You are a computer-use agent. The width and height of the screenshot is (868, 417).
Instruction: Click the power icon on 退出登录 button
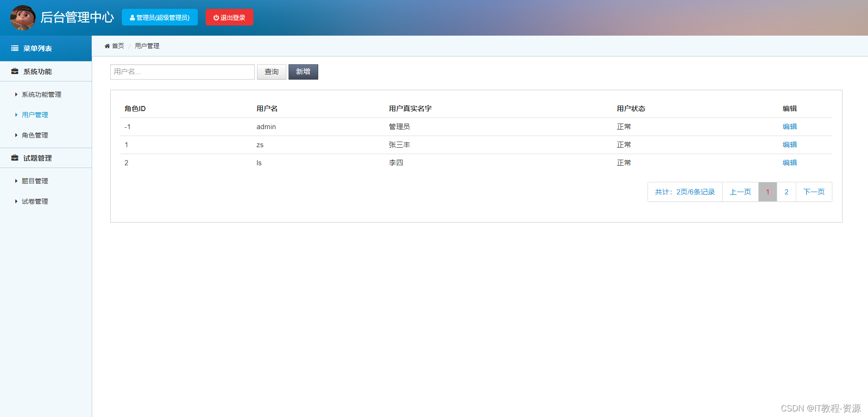(215, 17)
